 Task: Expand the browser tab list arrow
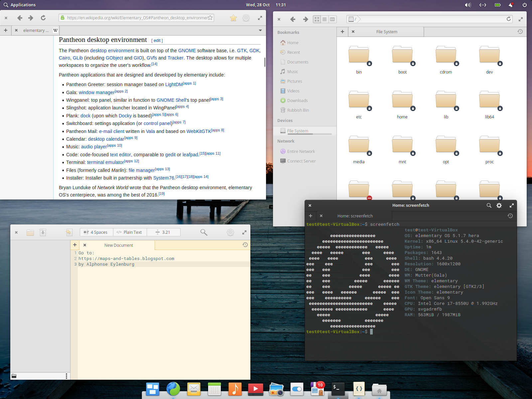(x=260, y=30)
